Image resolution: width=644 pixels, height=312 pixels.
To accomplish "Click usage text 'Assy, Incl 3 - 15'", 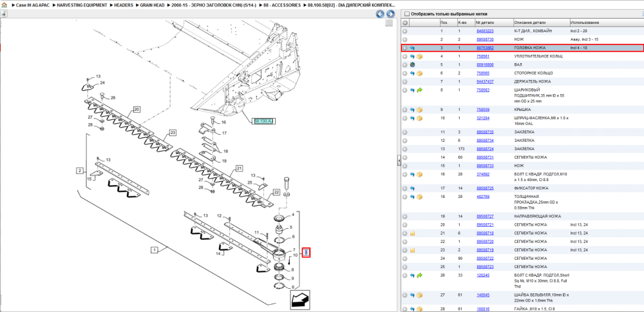I will coord(585,39).
